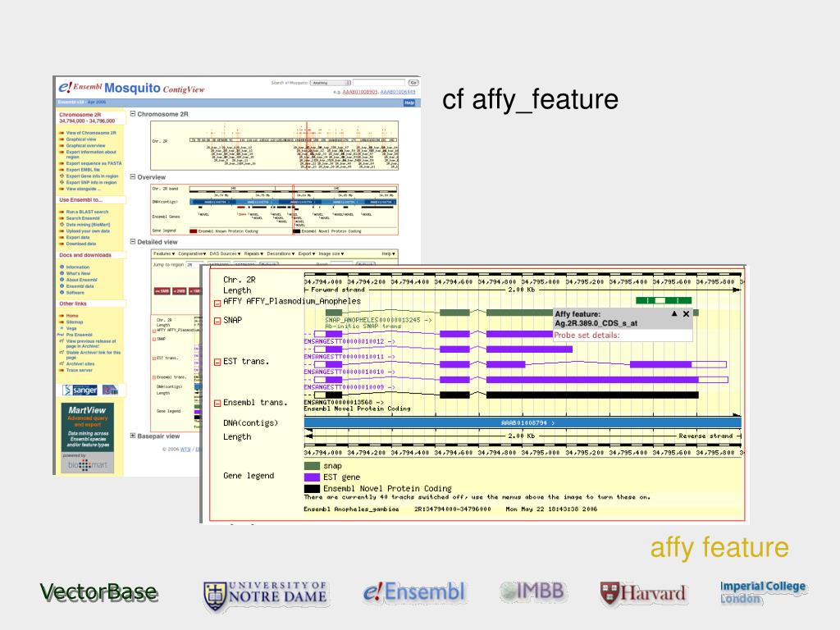Click the info icon beside What's New
The height and width of the screenshot is (630, 840).
tap(62, 273)
